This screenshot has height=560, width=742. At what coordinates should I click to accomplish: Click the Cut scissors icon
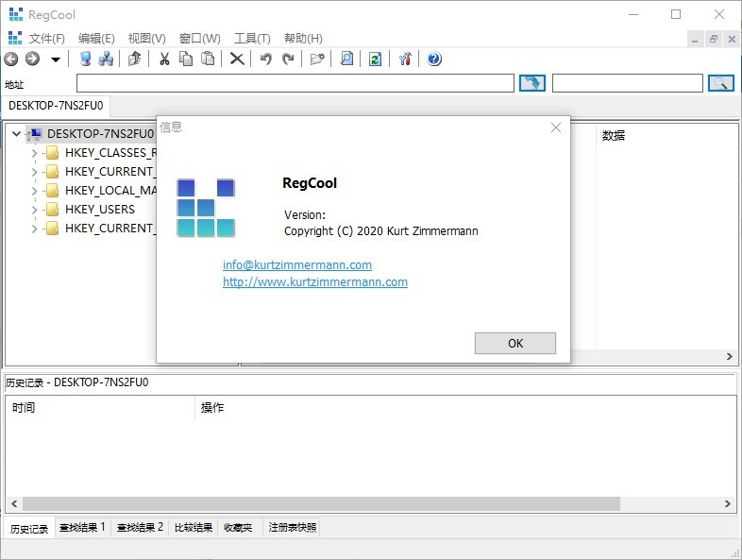[x=164, y=59]
